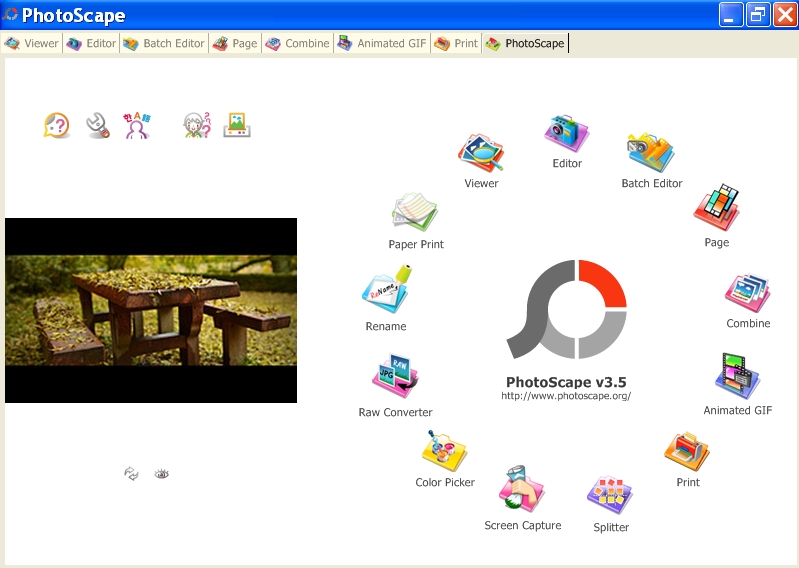799x568 pixels.
Task: Launch the Editor camera icon
Action: coord(566,133)
